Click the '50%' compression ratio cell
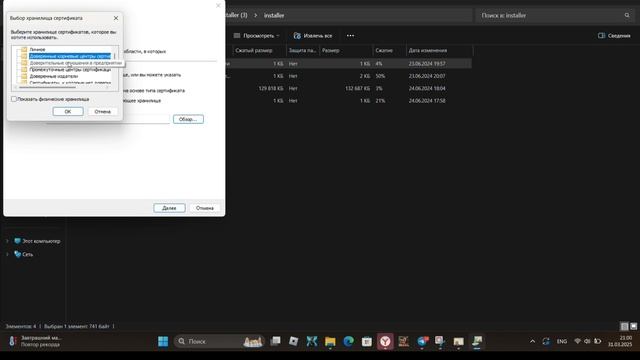The width and height of the screenshot is (640, 360). (380, 76)
